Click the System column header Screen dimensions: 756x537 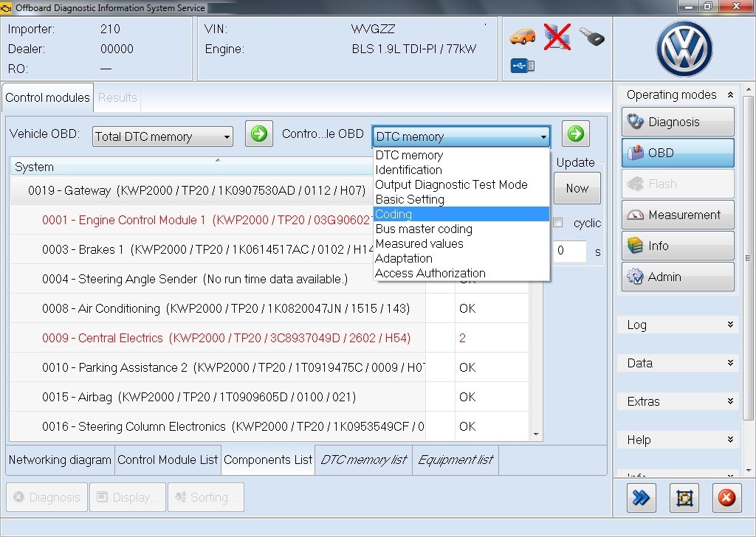(193, 167)
